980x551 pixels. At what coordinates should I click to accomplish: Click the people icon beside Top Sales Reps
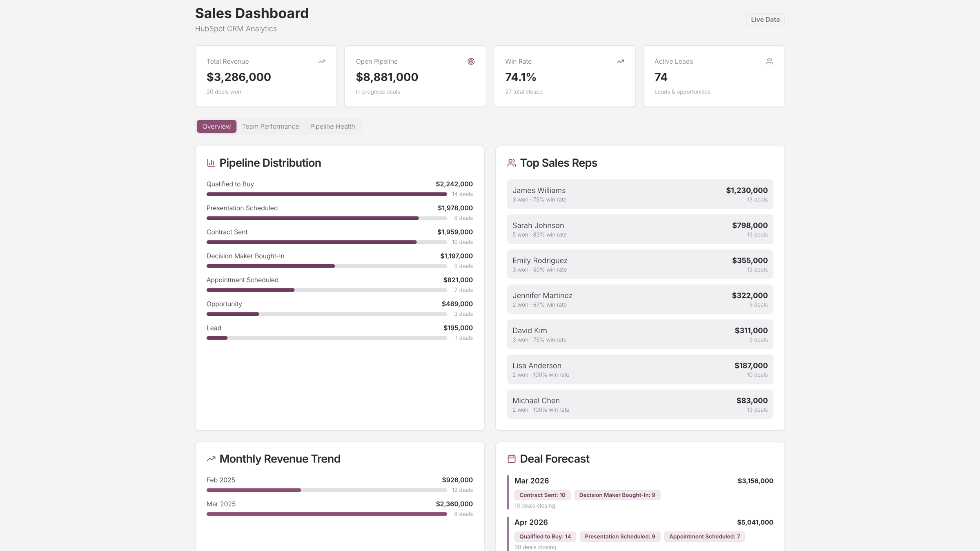click(511, 163)
